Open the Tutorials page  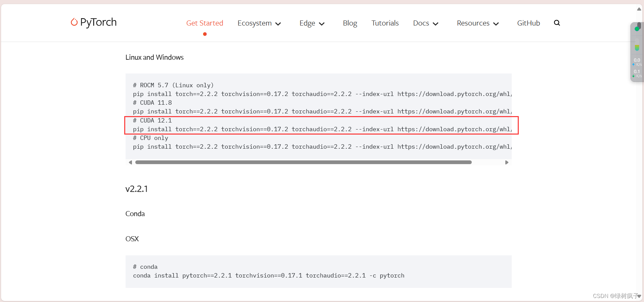(x=385, y=23)
